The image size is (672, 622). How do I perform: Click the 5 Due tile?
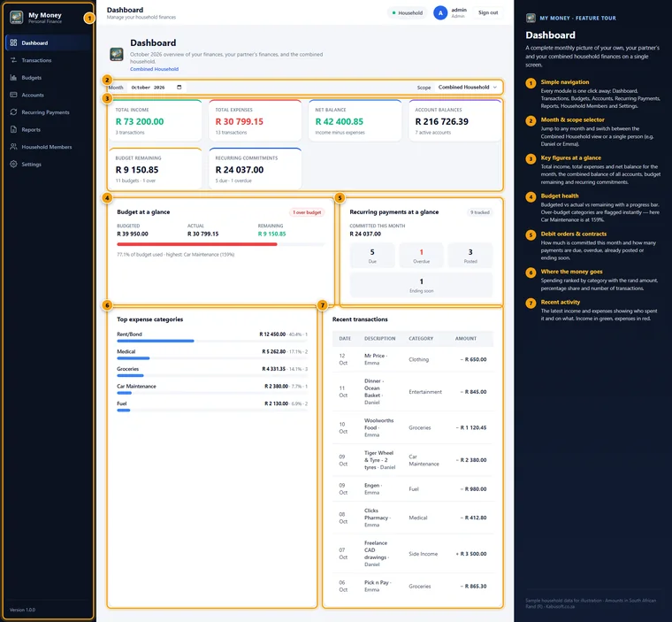(372, 255)
